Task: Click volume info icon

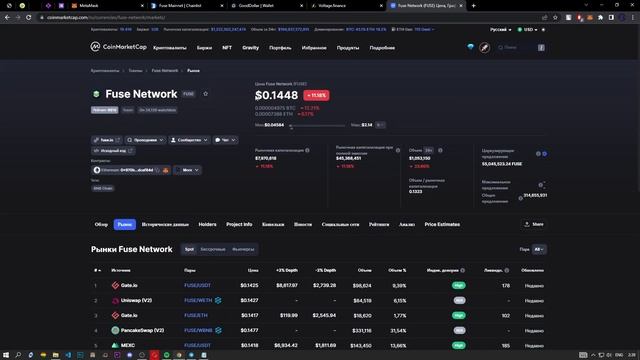Action: point(440,150)
